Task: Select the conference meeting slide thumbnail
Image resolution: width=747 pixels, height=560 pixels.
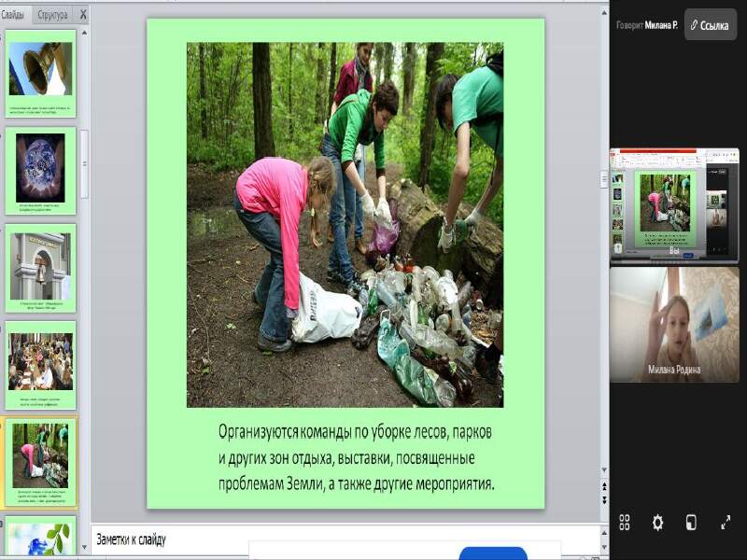Action: pyautogui.click(x=40, y=365)
